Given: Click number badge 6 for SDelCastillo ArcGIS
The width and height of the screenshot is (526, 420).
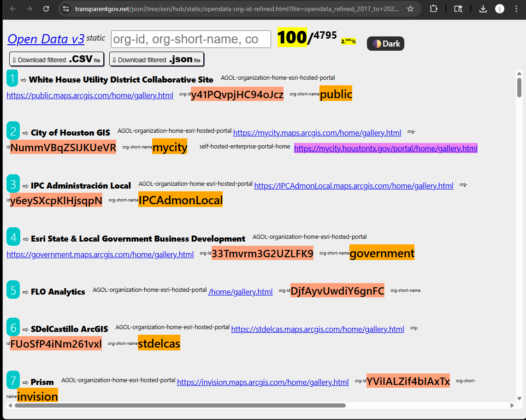Looking at the screenshot, I should coord(13,327).
